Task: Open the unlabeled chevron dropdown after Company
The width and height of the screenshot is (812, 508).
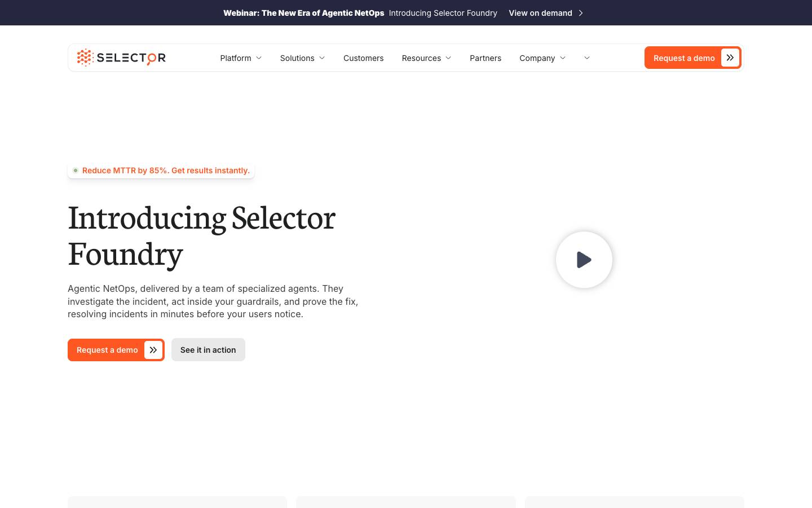Action: (x=587, y=58)
